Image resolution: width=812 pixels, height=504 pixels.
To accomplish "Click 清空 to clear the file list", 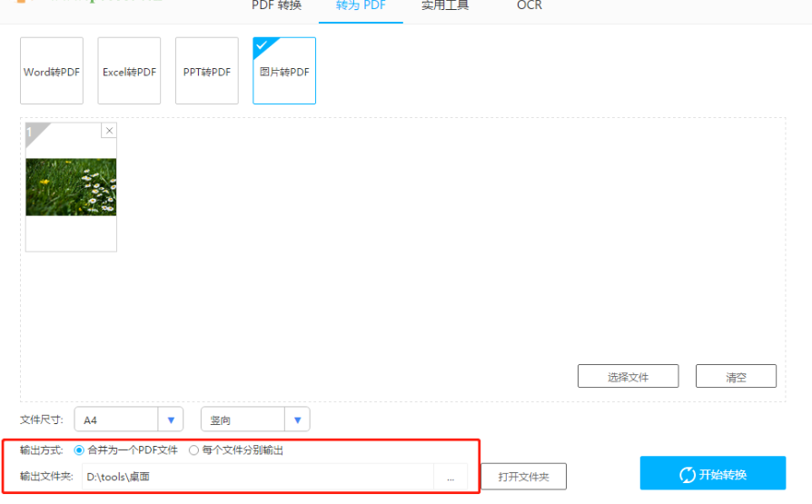I will (736, 376).
